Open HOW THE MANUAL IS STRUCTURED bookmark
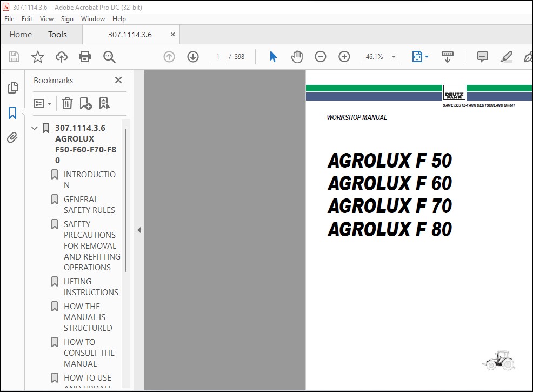This screenshot has width=533, height=392. pos(88,317)
